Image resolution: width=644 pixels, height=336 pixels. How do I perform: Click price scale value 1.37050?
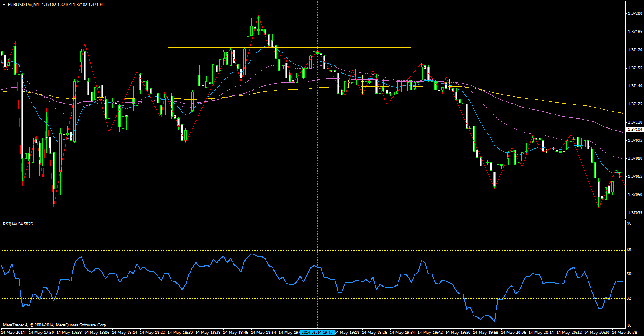coord(634,194)
